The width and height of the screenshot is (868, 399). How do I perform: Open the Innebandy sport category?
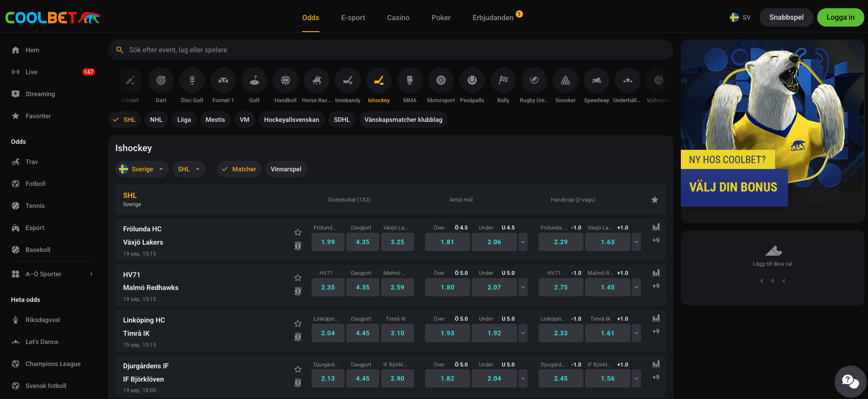pyautogui.click(x=348, y=81)
